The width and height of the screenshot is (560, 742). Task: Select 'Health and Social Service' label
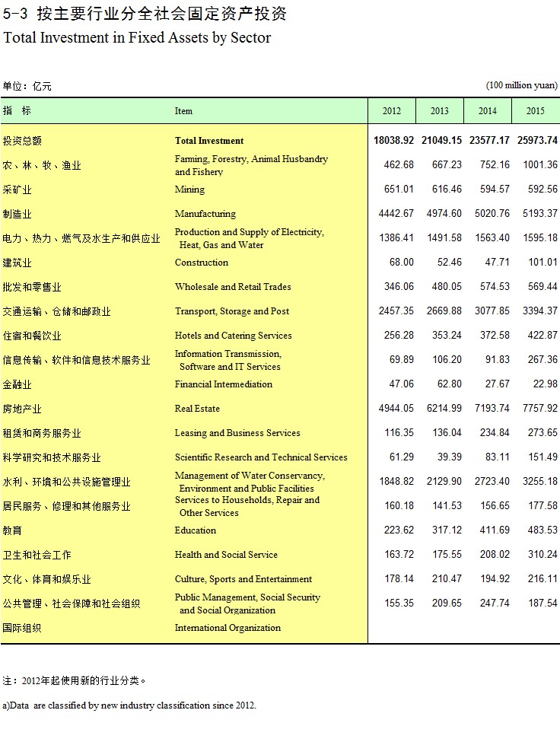point(226,555)
